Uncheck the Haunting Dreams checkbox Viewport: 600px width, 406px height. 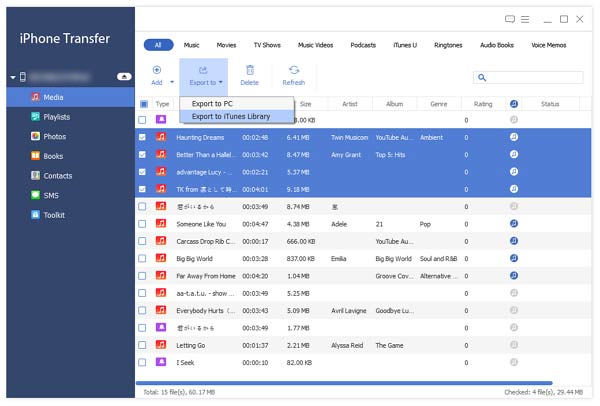point(142,137)
